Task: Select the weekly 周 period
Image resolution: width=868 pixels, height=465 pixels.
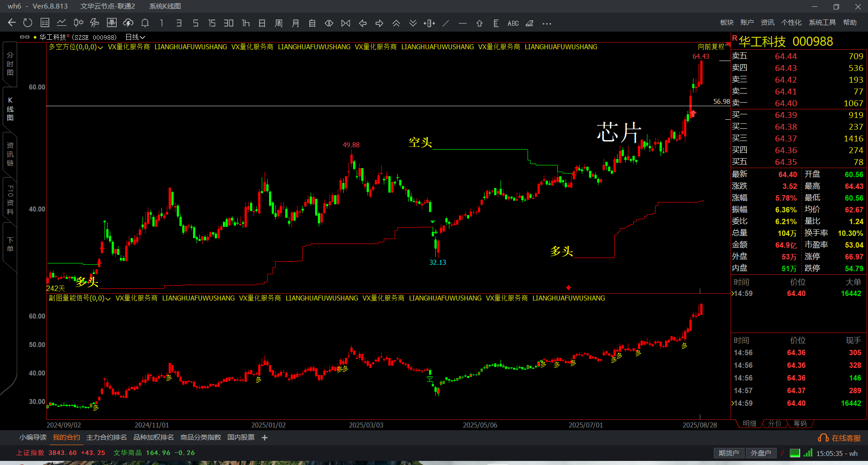Action: pyautogui.click(x=278, y=23)
